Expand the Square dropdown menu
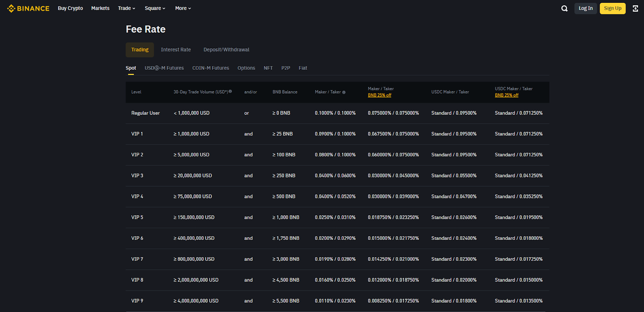 pyautogui.click(x=155, y=8)
